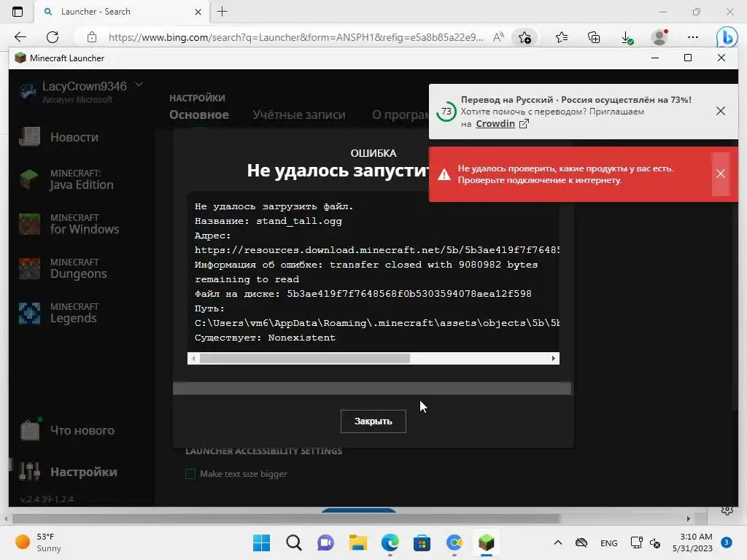The width and height of the screenshot is (747, 560).
Task: Open Edge Settings and more menu
Action: pyautogui.click(x=693, y=37)
